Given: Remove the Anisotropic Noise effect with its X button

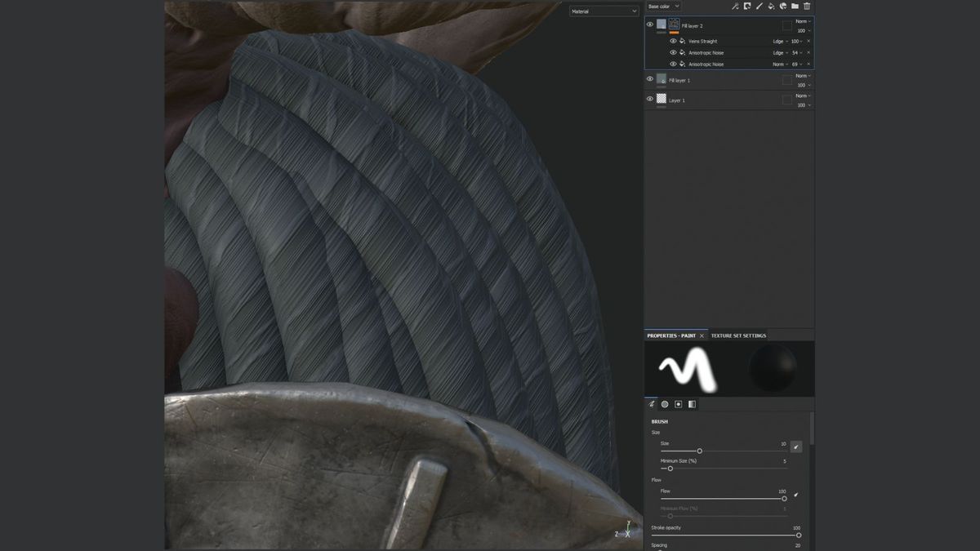Looking at the screenshot, I should pos(808,52).
